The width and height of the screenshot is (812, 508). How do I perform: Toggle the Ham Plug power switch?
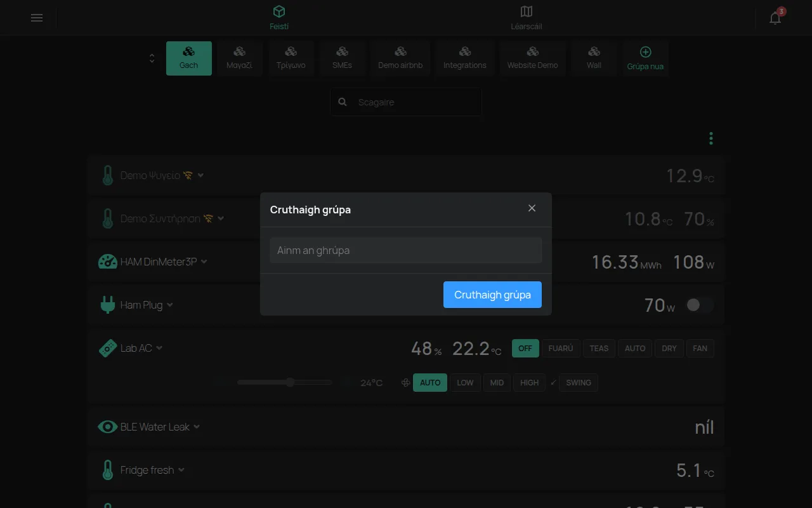tap(700, 305)
